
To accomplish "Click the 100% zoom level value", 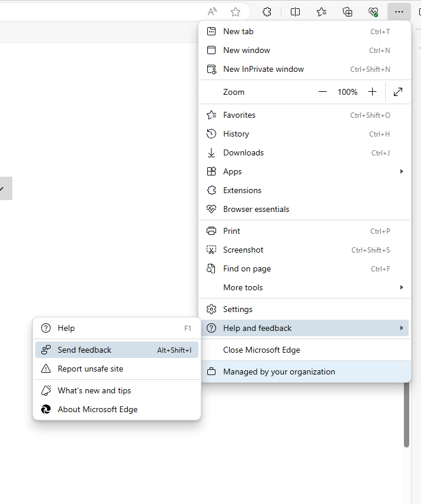I will pos(347,92).
